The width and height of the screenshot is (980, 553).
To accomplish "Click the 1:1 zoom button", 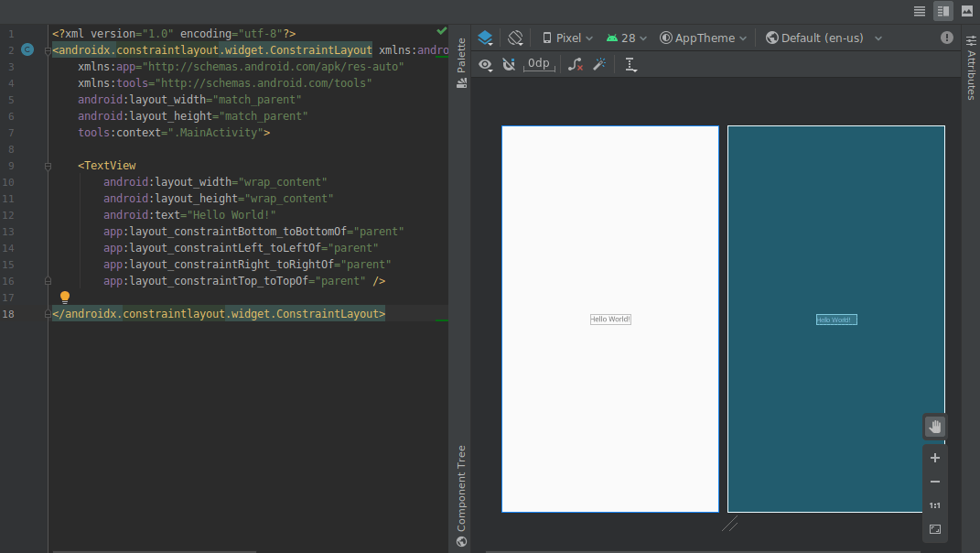I will [934, 504].
